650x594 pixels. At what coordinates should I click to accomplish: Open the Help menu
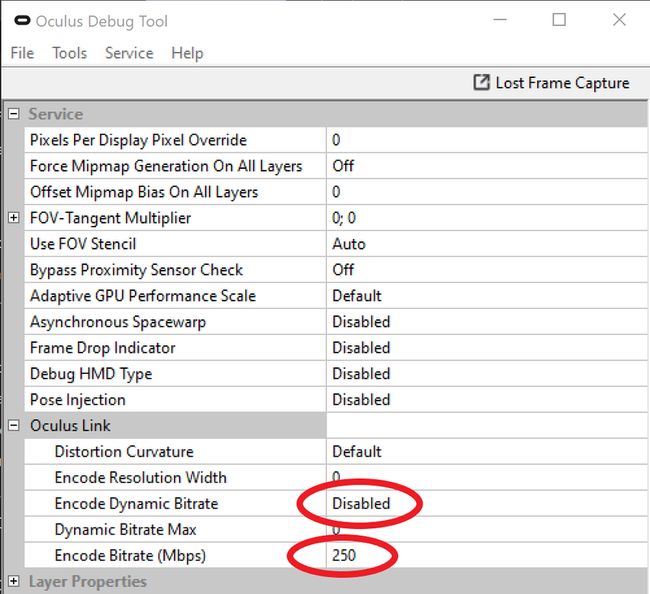coord(187,53)
